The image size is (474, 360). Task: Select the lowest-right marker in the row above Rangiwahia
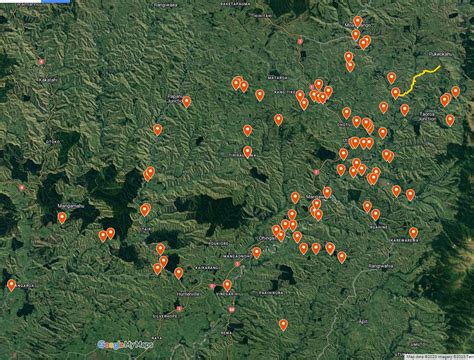[342, 257]
